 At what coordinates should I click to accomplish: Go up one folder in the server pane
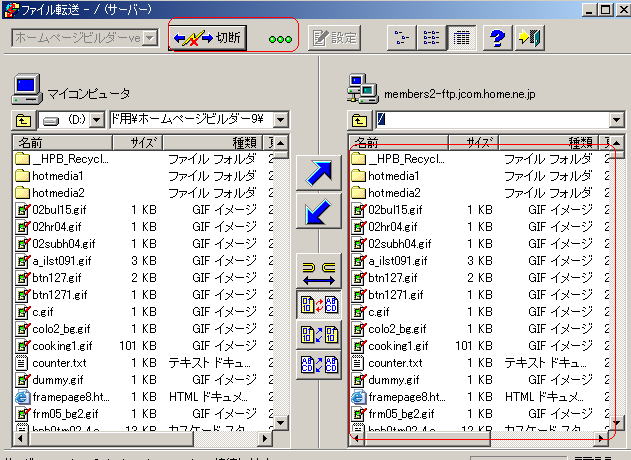358,120
